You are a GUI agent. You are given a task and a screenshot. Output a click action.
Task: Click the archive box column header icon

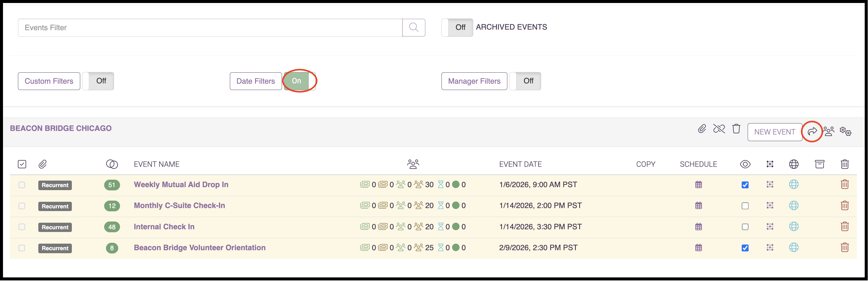(820, 164)
